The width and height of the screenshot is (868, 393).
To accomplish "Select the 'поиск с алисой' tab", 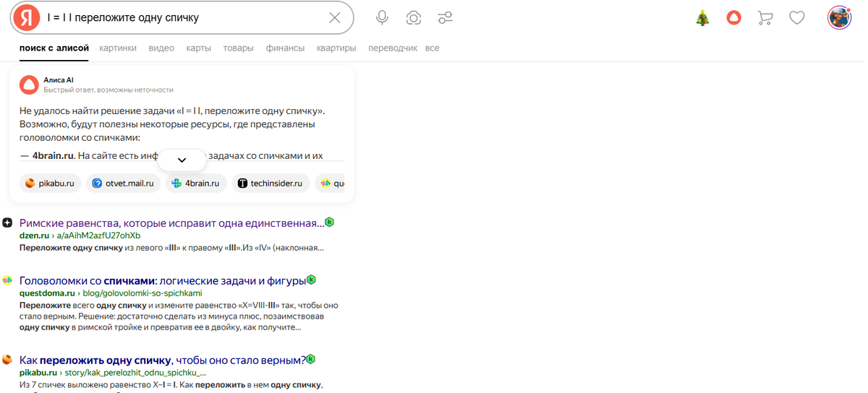I will pyautogui.click(x=54, y=48).
